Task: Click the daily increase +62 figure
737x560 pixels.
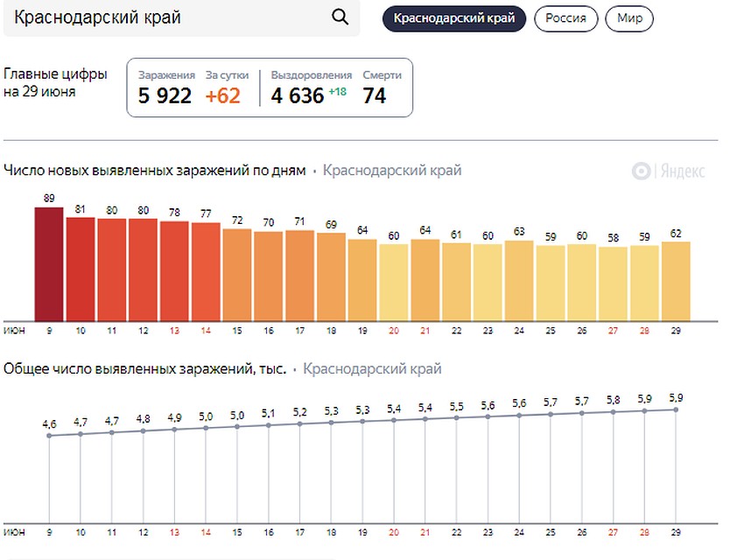Action: coord(223,96)
